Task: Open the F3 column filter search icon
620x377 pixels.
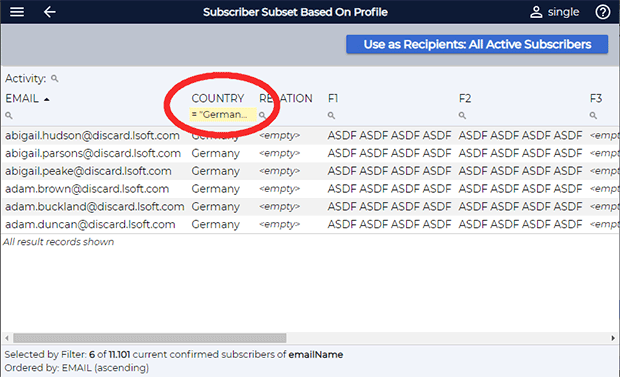Action: (x=593, y=116)
